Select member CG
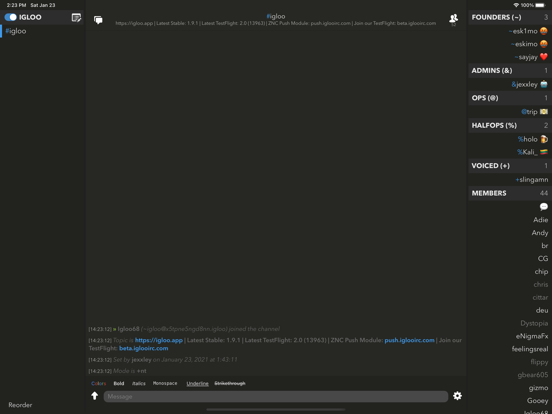 pos(543,258)
